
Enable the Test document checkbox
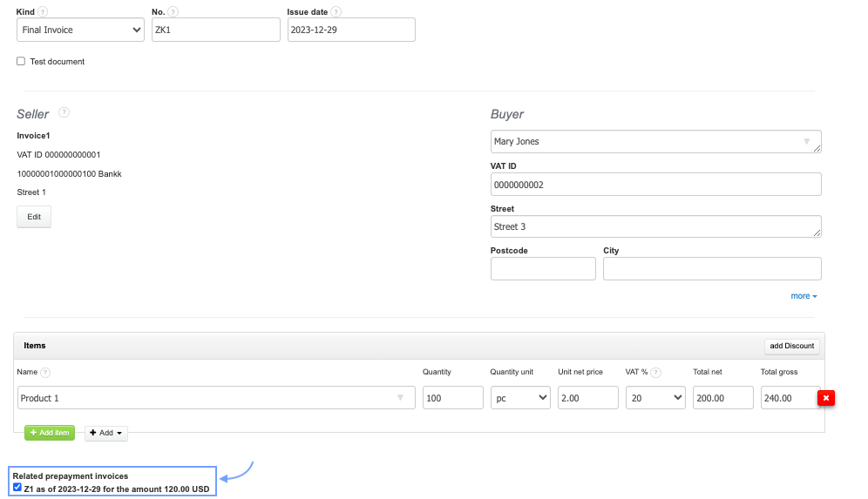point(21,62)
